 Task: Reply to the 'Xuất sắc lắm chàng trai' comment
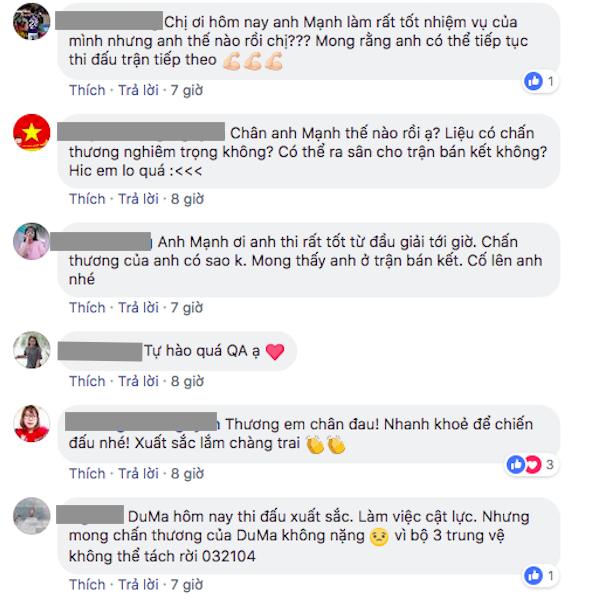[x=138, y=474]
